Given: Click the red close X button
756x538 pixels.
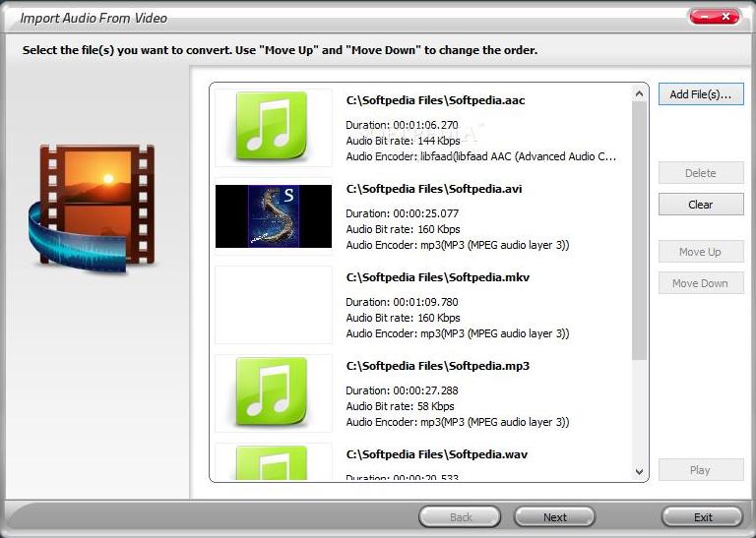Looking at the screenshot, I should 726,17.
